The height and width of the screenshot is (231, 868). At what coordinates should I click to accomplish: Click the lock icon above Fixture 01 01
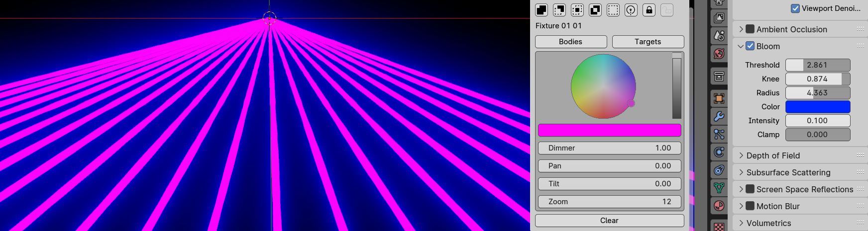click(649, 10)
